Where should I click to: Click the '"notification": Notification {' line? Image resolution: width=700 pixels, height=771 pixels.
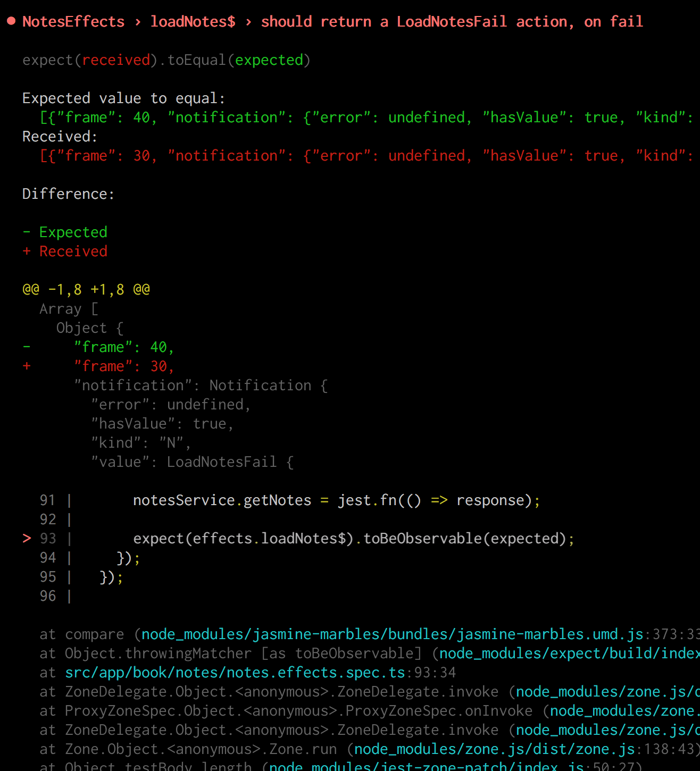click(x=201, y=385)
